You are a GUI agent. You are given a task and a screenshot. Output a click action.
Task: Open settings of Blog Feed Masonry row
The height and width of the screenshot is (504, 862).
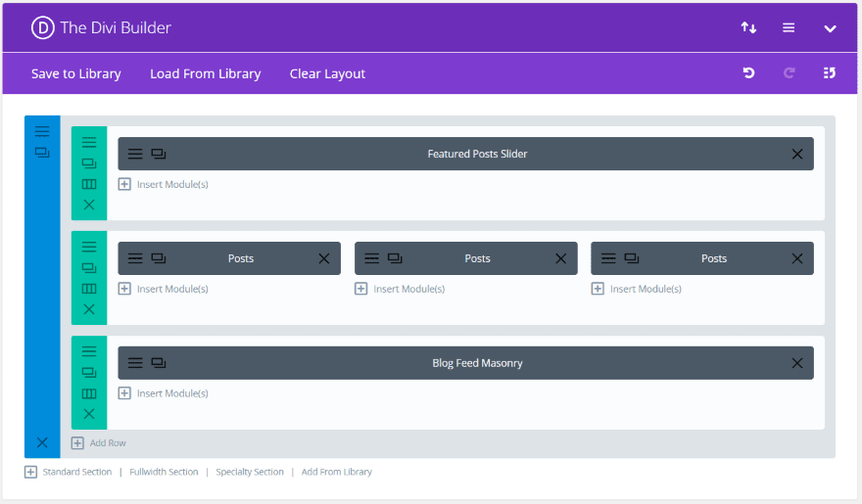[89, 350]
